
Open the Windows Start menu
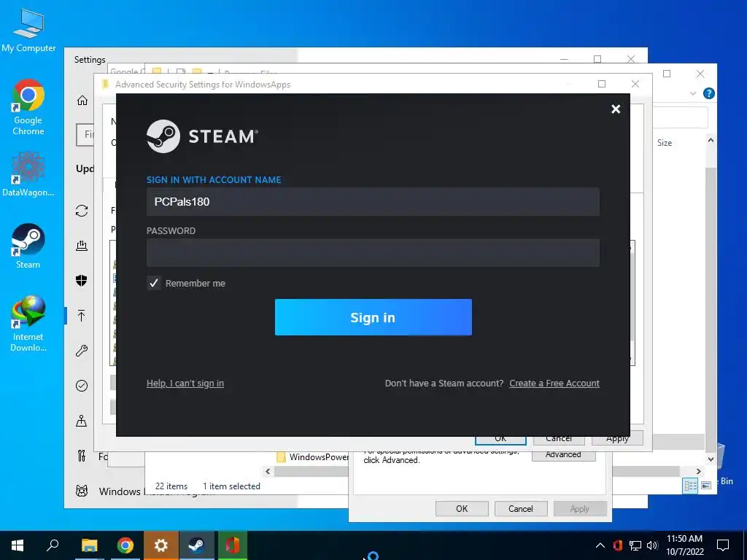click(18, 545)
